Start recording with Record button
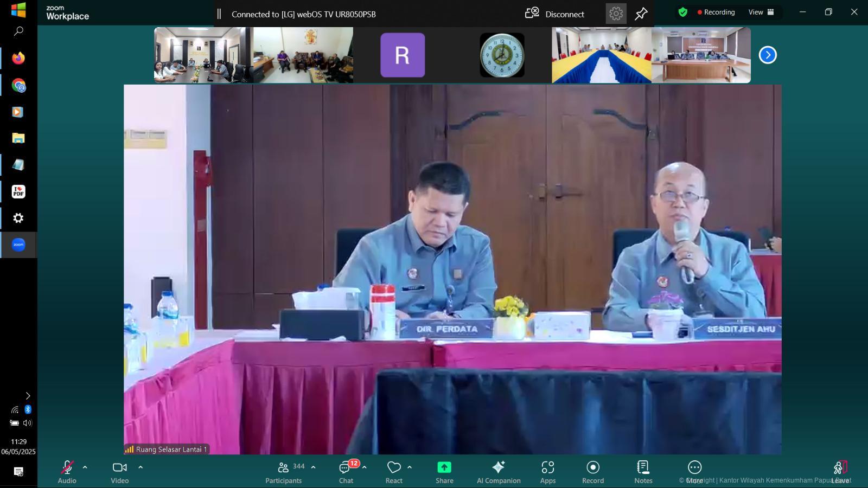This screenshot has height=488, width=868. [x=592, y=471]
